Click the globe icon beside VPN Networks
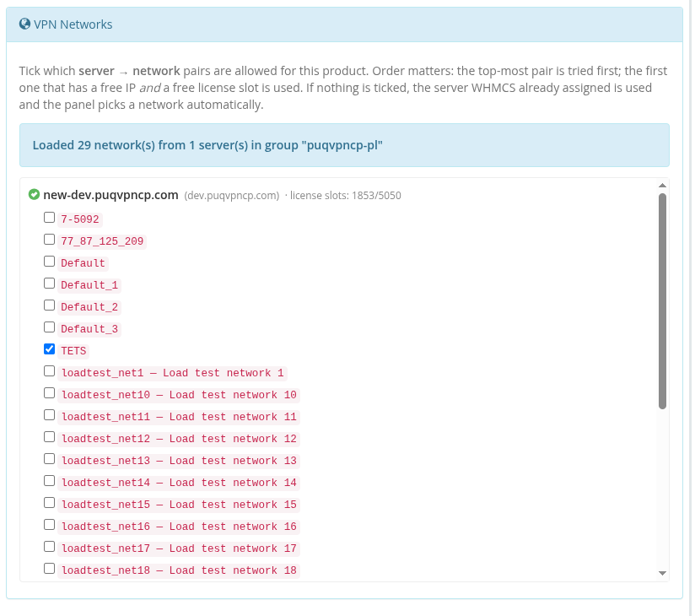This screenshot has width=695, height=616. 25,24
